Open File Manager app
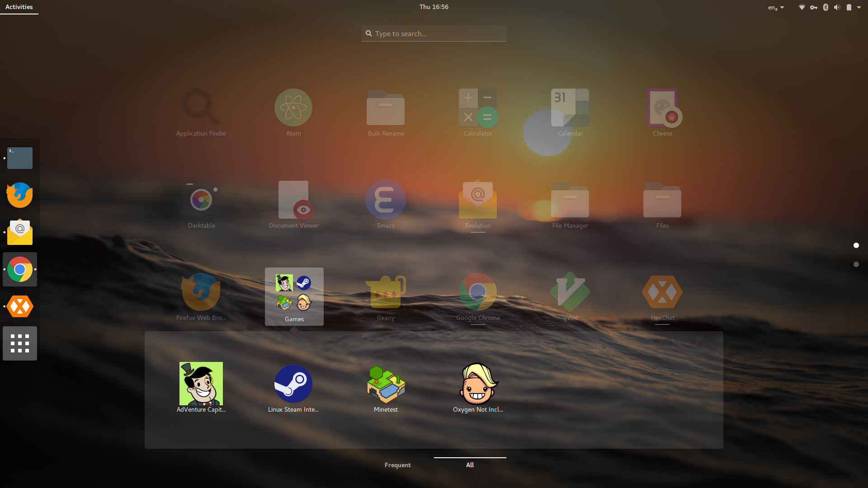The width and height of the screenshot is (868, 488). [570, 205]
